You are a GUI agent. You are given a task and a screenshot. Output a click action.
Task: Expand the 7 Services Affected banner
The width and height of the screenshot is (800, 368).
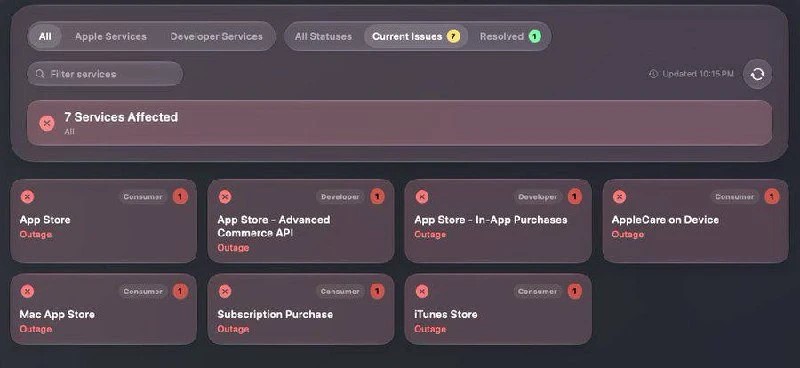click(x=399, y=123)
